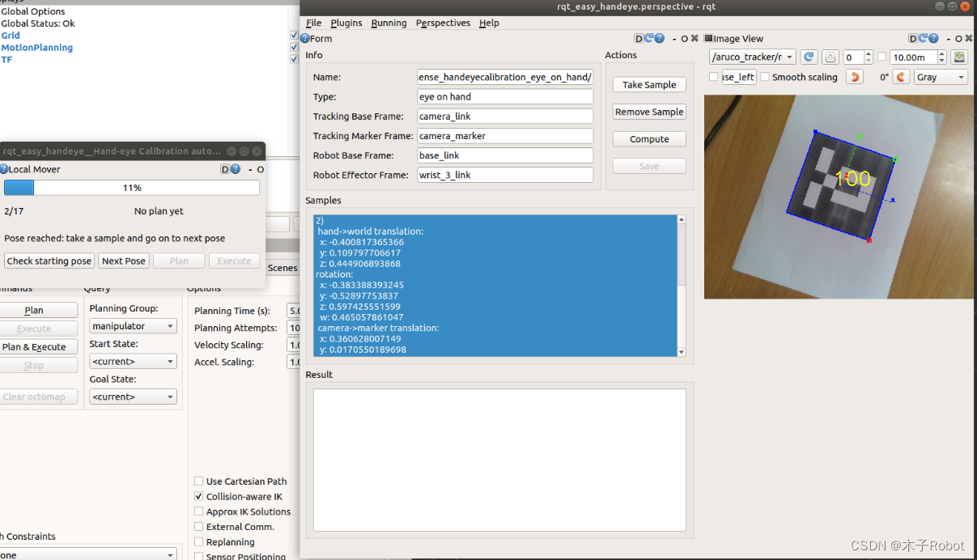Click the Remove Sample button
977x560 pixels.
click(649, 112)
